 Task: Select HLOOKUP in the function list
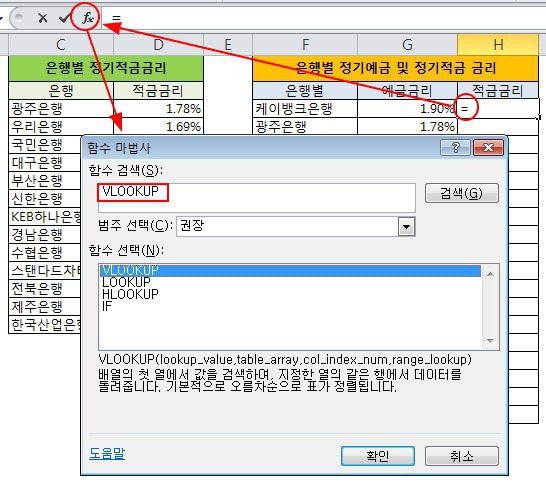click(290, 295)
